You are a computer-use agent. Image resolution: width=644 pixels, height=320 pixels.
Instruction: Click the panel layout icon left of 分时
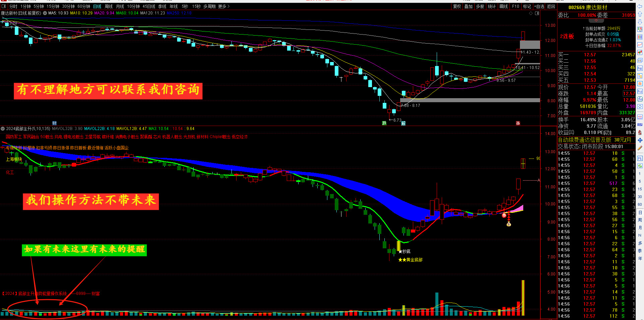4,6
